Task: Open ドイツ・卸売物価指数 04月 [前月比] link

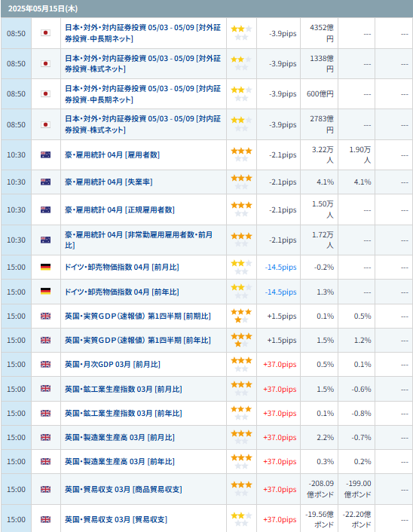Action: tap(122, 268)
